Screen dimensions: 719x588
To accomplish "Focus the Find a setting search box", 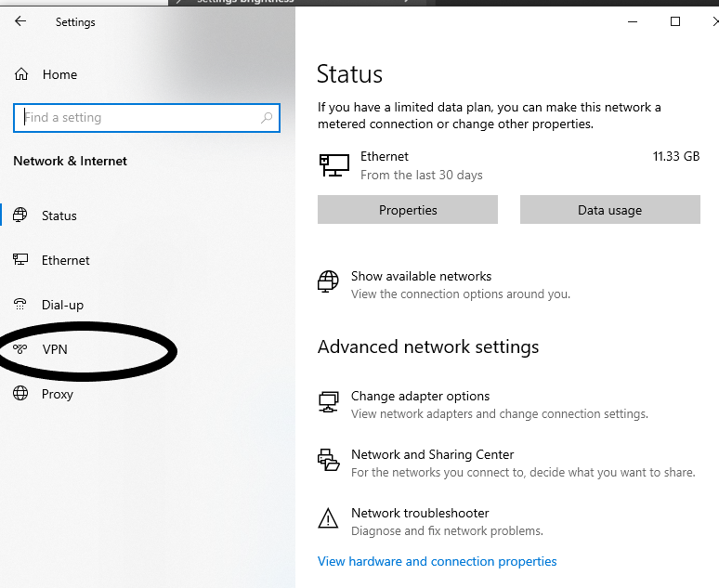I will [139, 118].
